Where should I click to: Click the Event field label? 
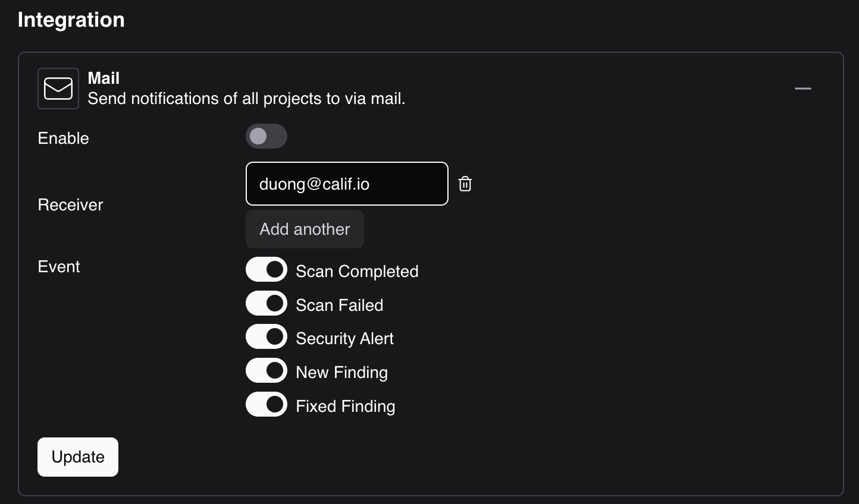58,266
